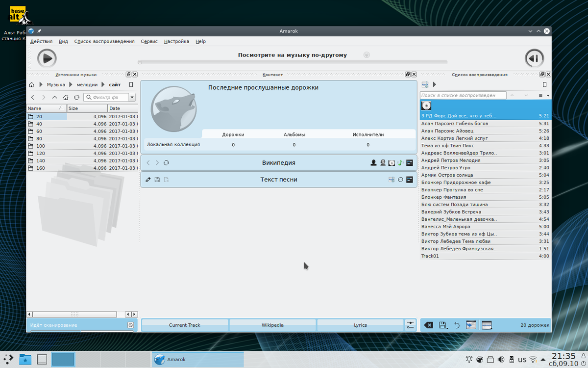Cancel the scanning progress
This screenshot has height=368, width=588.
coord(130,325)
